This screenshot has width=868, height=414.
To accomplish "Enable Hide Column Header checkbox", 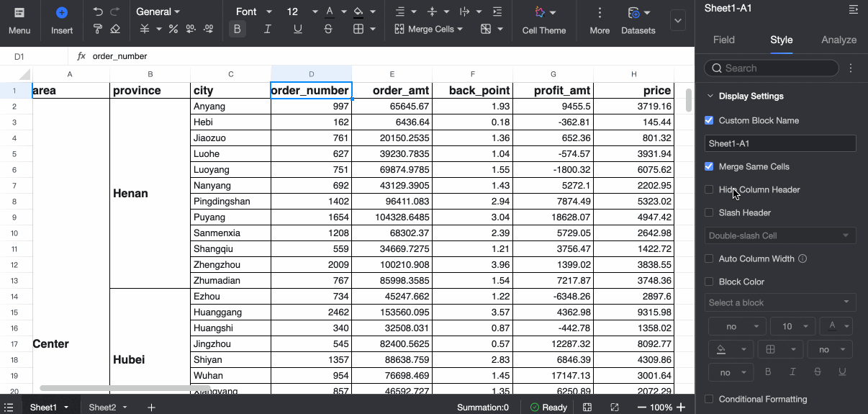I will coord(709,189).
